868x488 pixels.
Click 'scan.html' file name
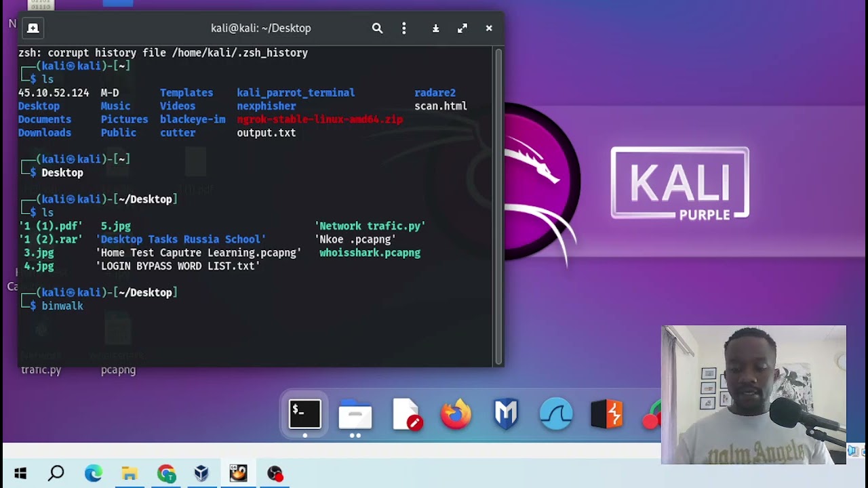(441, 106)
